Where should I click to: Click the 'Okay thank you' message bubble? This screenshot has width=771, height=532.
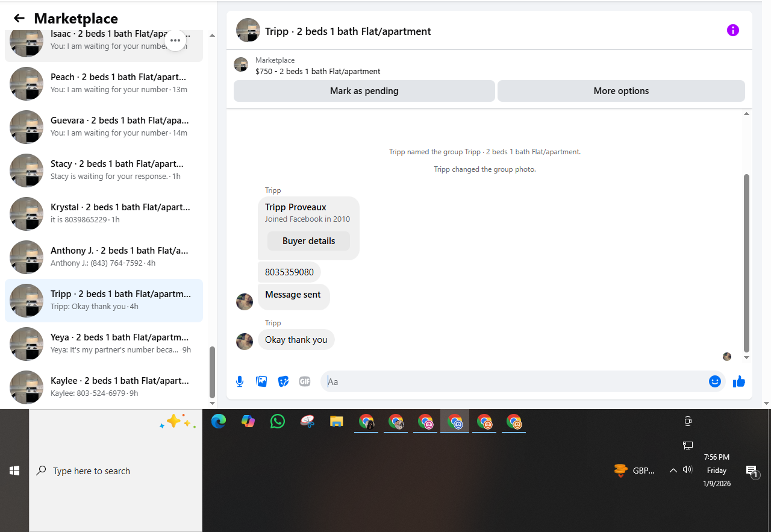[x=296, y=340]
